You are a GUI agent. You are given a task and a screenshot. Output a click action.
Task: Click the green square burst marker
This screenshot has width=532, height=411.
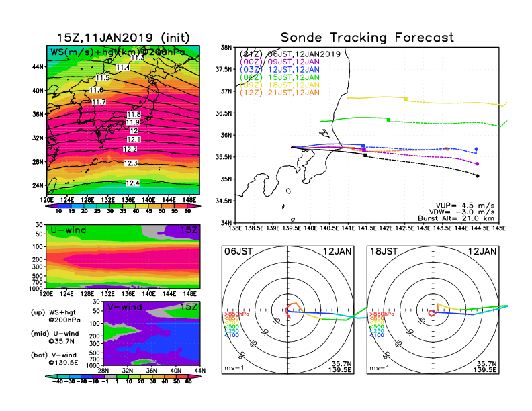click(x=388, y=120)
